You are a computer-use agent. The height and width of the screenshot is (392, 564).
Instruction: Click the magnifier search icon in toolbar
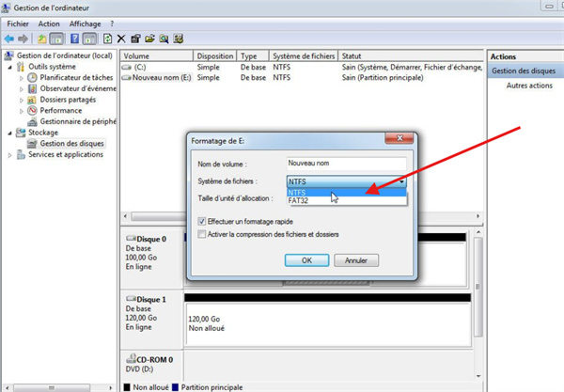pyautogui.click(x=164, y=39)
